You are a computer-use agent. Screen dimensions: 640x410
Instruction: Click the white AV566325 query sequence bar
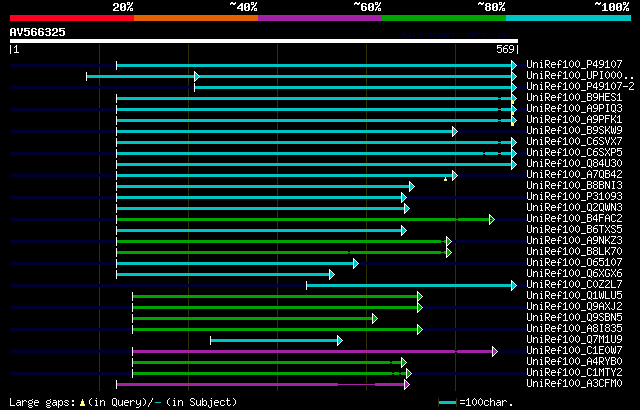click(x=264, y=41)
